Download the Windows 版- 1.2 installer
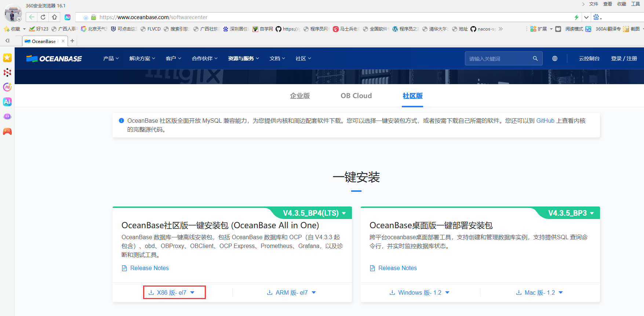This screenshot has height=316, width=644. coord(419,292)
